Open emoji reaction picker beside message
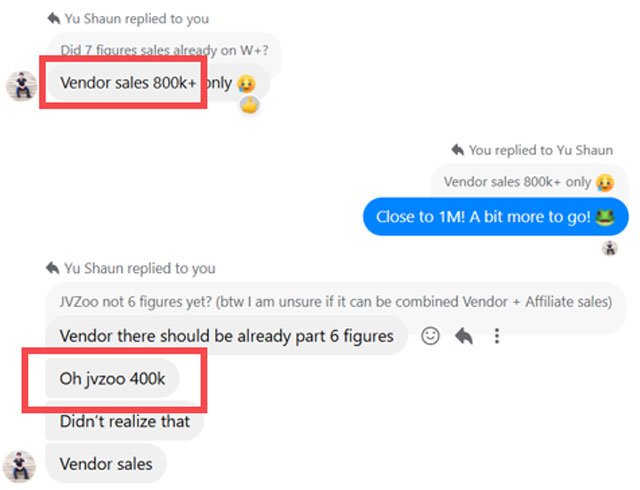The image size is (640, 490). 430,336
